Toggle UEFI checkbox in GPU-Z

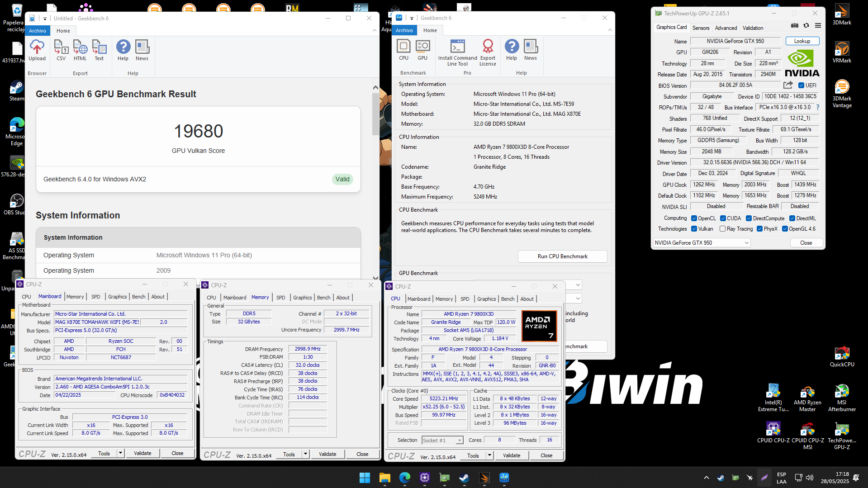(x=801, y=85)
